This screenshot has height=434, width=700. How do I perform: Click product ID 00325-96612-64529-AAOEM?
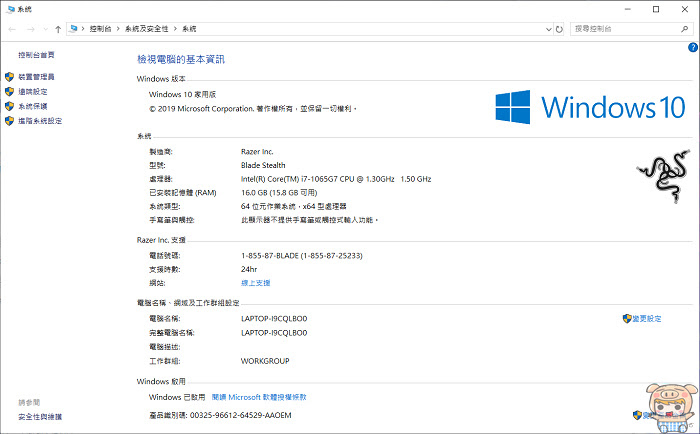point(241,415)
